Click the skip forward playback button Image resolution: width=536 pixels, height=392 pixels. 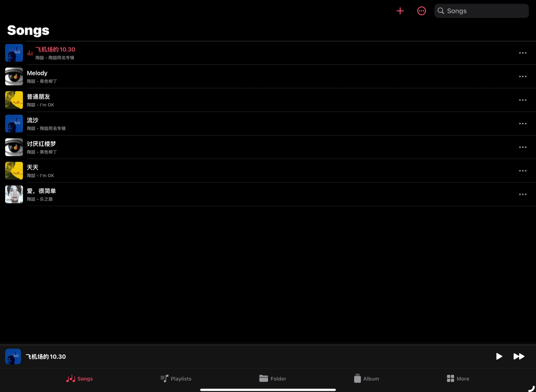[x=519, y=356]
